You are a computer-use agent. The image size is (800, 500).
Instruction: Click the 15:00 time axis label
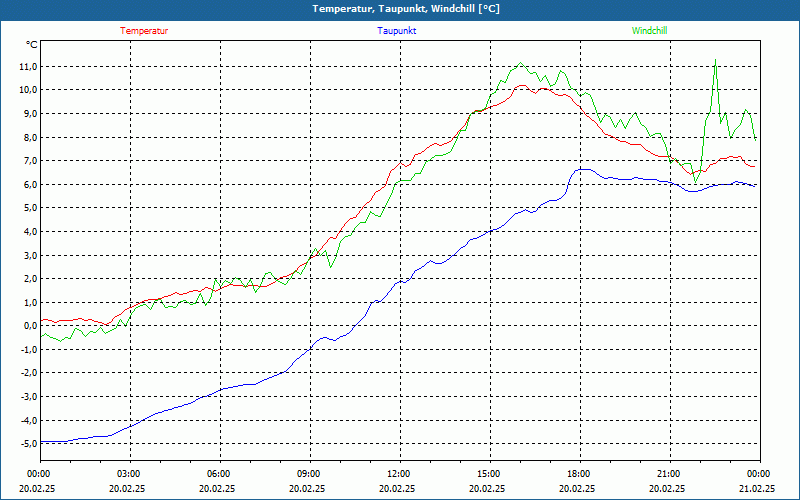tap(490, 473)
